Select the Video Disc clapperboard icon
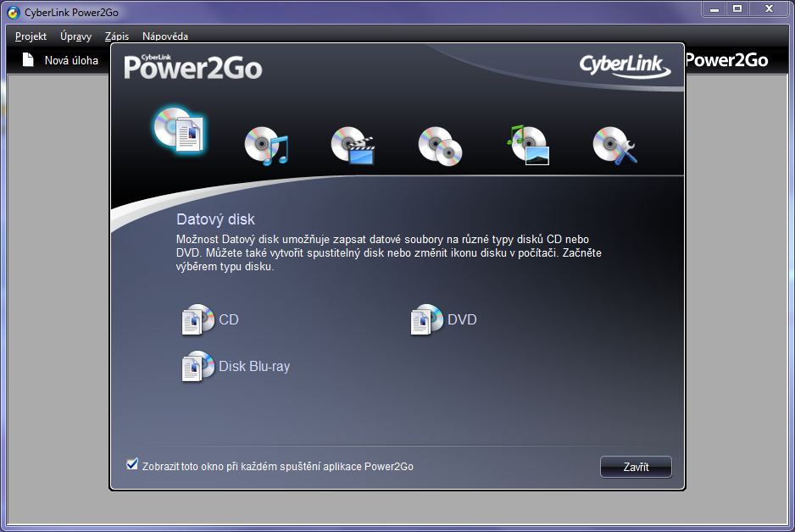The height and width of the screenshot is (532, 795). [x=353, y=146]
